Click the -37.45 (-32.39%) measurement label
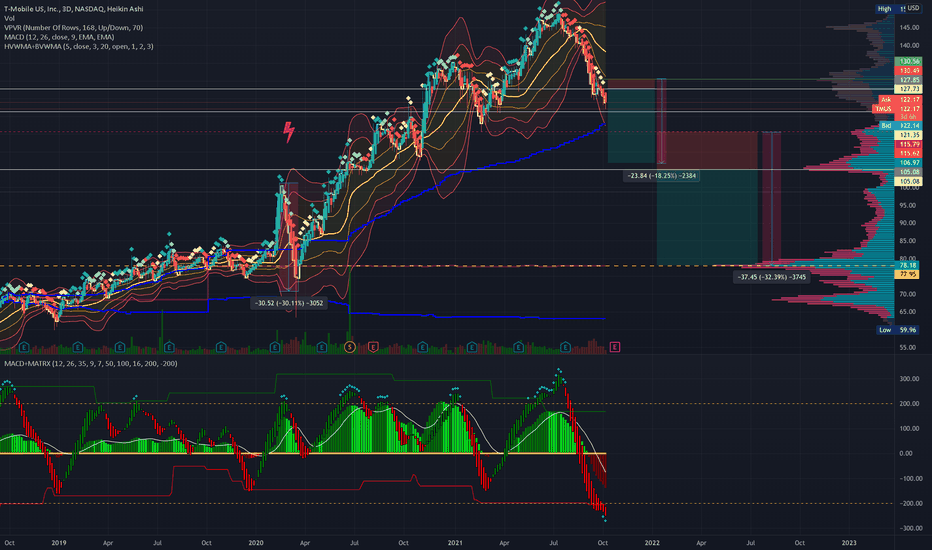This screenshot has width=932, height=550. click(772, 277)
